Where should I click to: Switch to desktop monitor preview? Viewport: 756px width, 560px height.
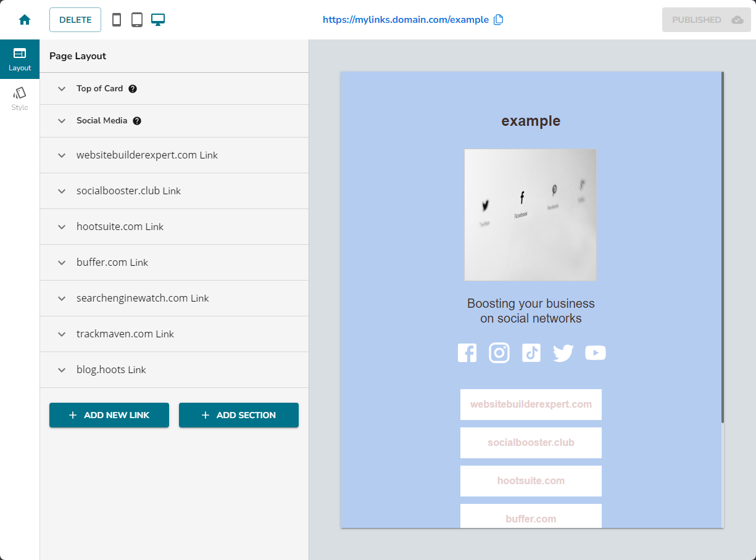tap(158, 20)
